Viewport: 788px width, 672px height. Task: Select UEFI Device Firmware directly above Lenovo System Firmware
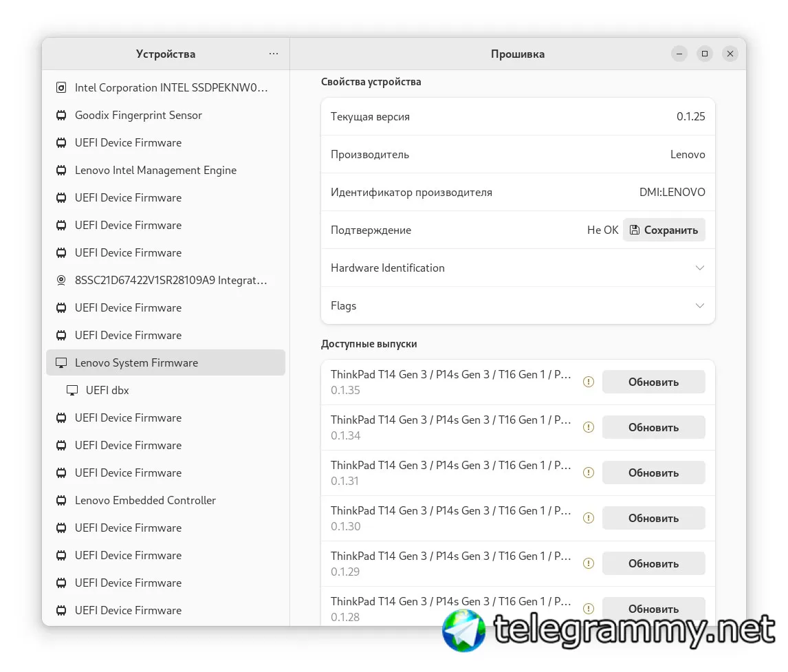(x=165, y=335)
